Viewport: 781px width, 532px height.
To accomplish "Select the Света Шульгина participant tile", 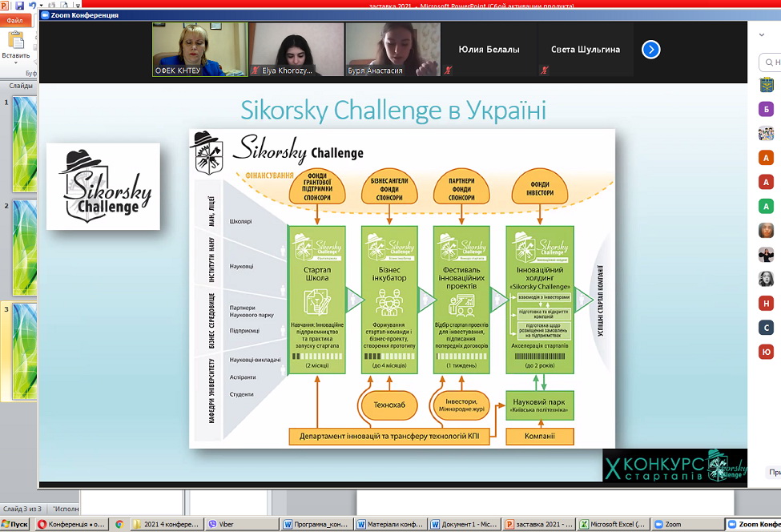I will point(586,50).
